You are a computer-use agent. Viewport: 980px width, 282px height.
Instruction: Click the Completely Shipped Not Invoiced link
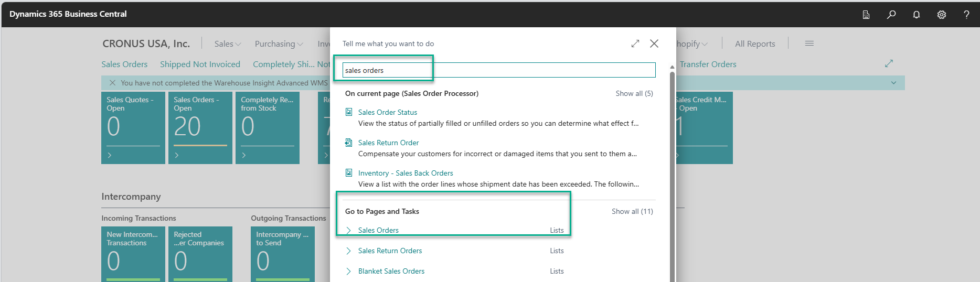tap(291, 64)
